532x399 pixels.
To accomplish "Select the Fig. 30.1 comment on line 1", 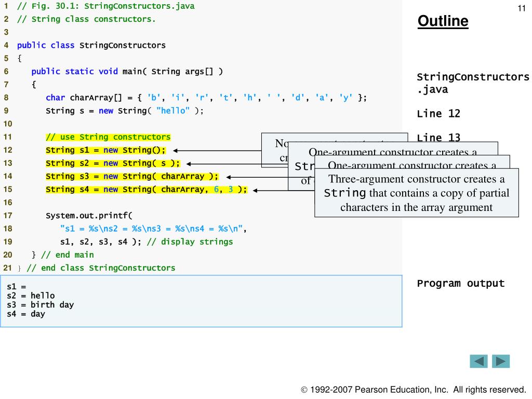I will tap(106, 6).
